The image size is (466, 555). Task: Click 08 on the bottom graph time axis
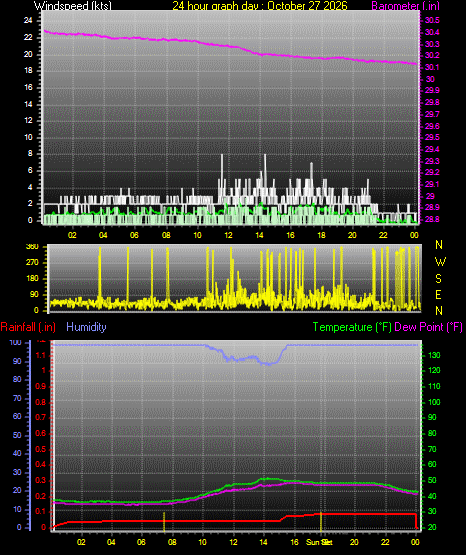pyautogui.click(x=172, y=542)
